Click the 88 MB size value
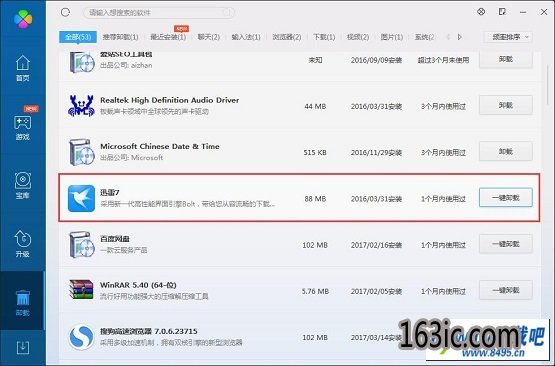555x366 pixels. point(315,199)
